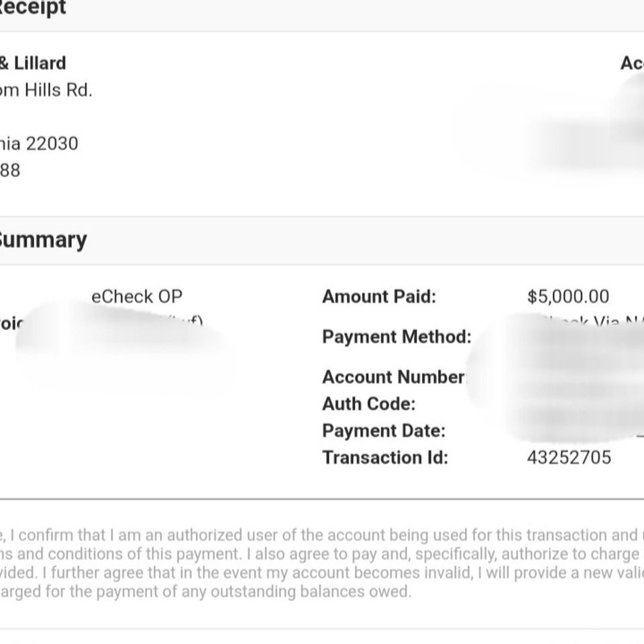Click the authorized user confirmation sentence
This screenshot has height=644, width=644.
[x=322, y=535]
